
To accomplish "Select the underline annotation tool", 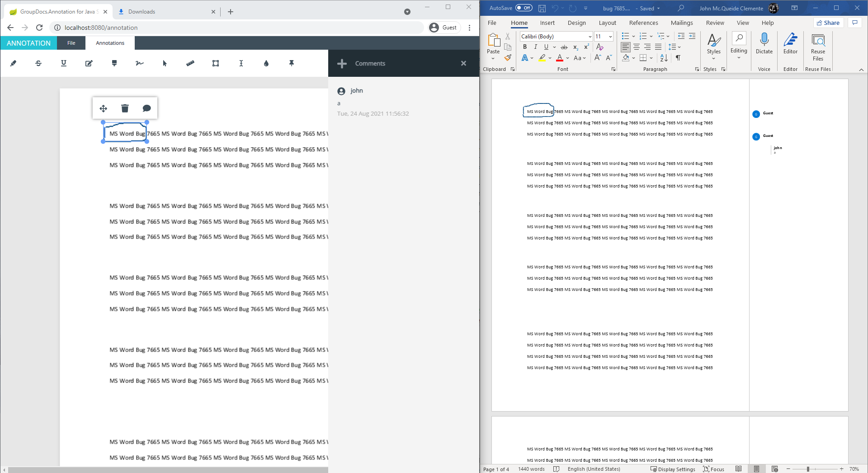I will click(x=63, y=63).
